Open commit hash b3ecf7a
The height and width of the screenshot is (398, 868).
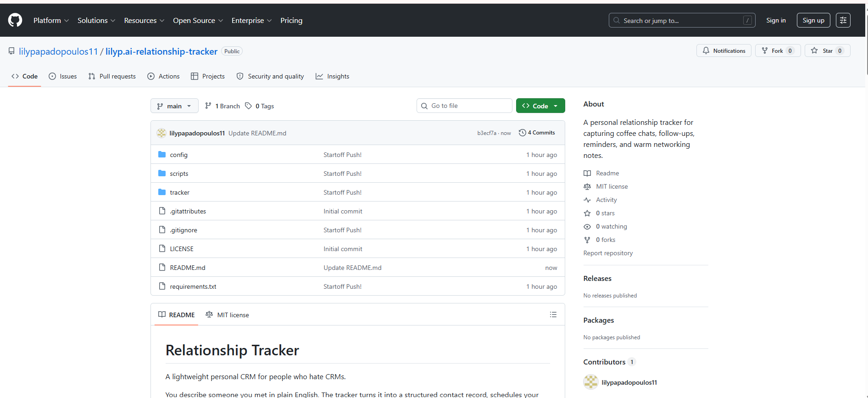487,133
